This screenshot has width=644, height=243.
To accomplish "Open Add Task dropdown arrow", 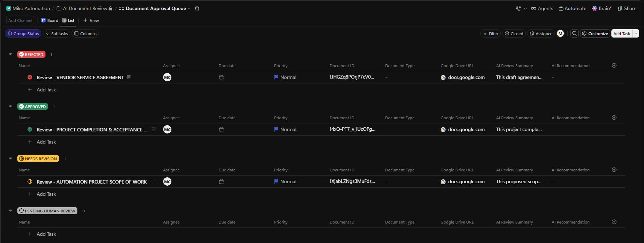I will tap(636, 33).
